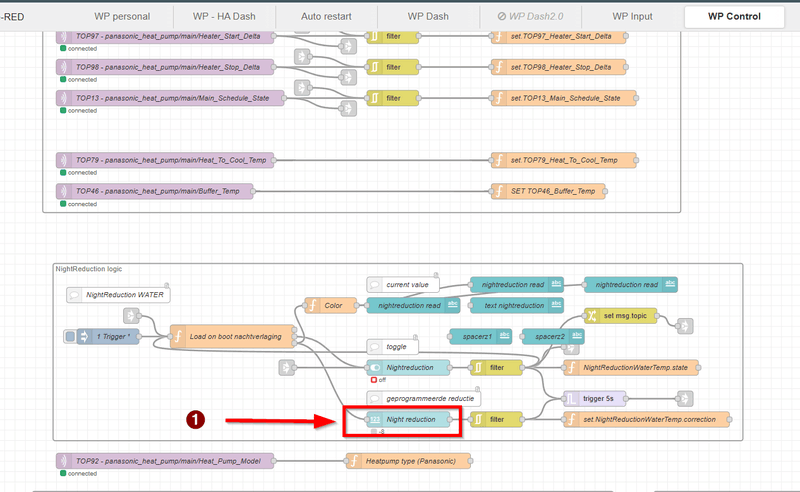Select the geprogrammeerde reductie comment node
800x492 pixels.
pos(423,399)
